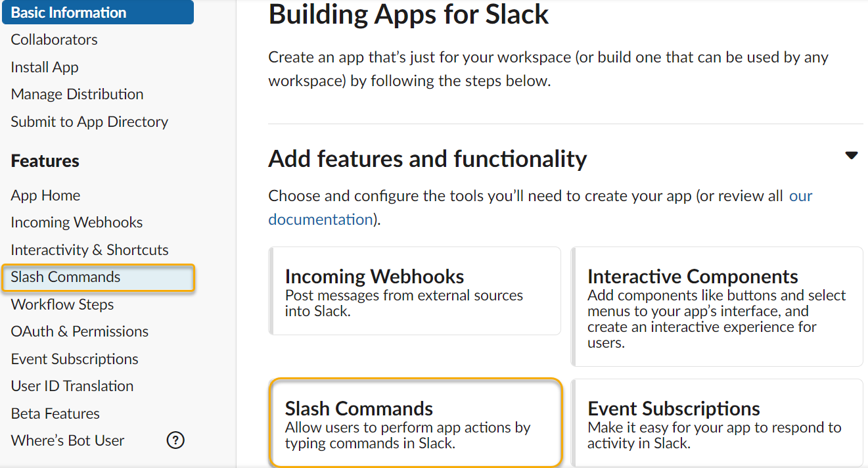Click the Features sidebar section heading
Viewport: 868px width, 468px height.
coord(45,161)
